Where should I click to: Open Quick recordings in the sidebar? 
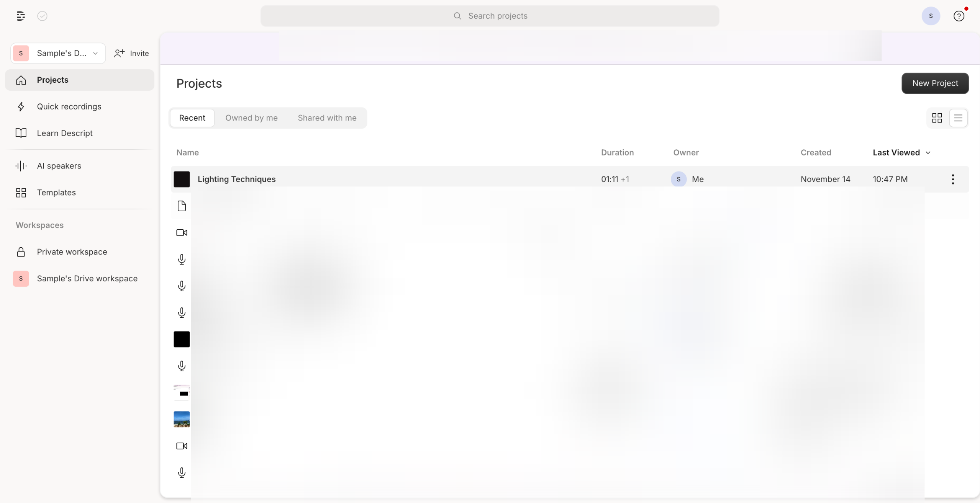tap(69, 106)
